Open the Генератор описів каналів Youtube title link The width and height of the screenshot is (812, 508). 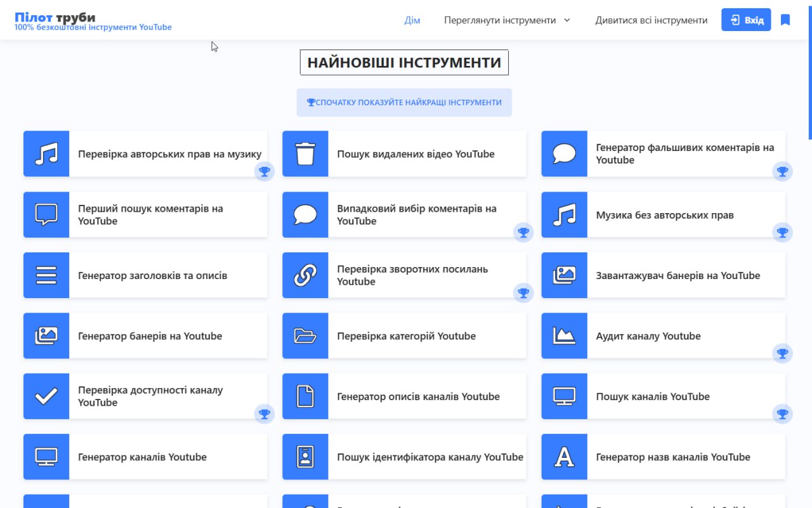(x=418, y=396)
